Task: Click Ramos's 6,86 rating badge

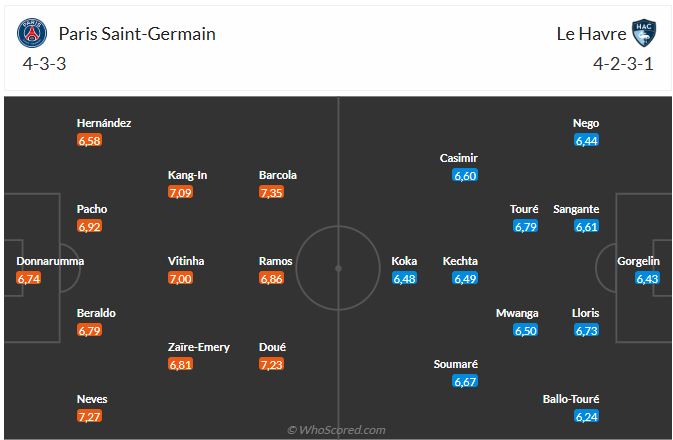Action: point(272,279)
